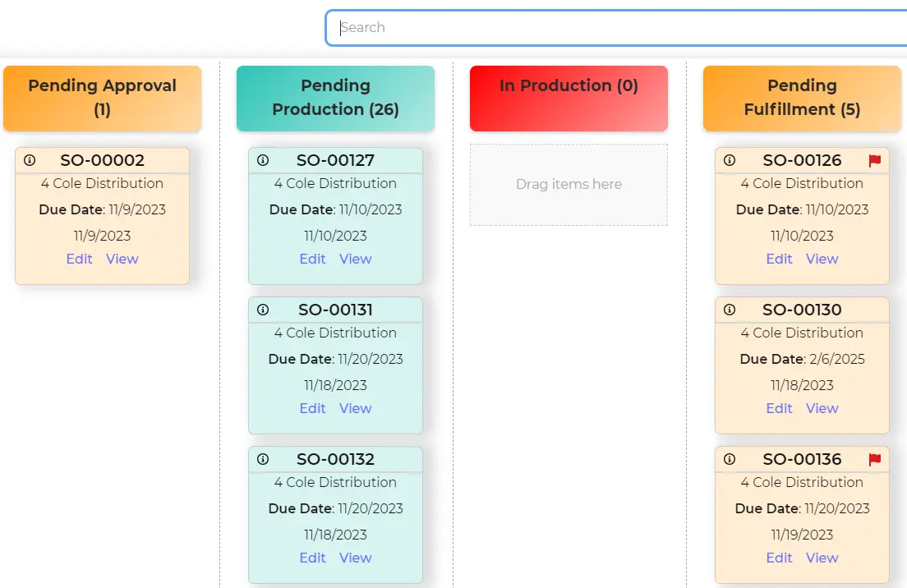The width and height of the screenshot is (907, 588).
Task: Open Edit for order SO-00002
Action: coord(79,259)
